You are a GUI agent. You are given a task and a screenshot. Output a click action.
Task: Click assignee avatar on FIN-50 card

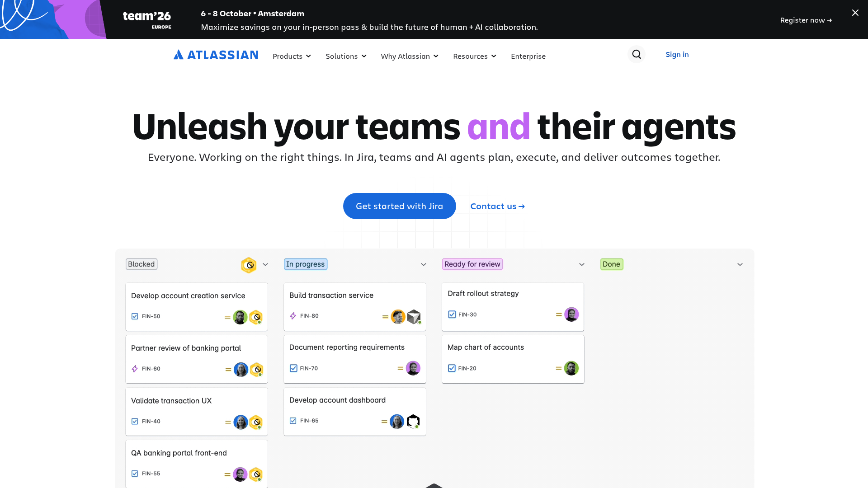(x=240, y=317)
